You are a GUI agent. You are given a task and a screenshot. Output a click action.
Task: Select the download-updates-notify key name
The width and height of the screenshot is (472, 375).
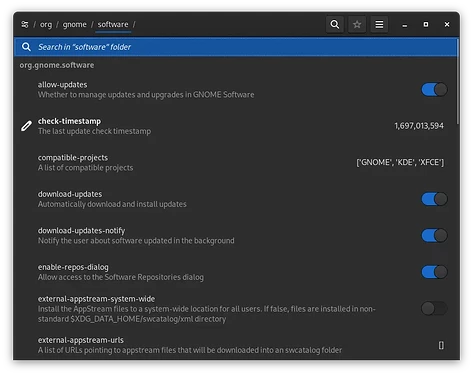(x=81, y=231)
